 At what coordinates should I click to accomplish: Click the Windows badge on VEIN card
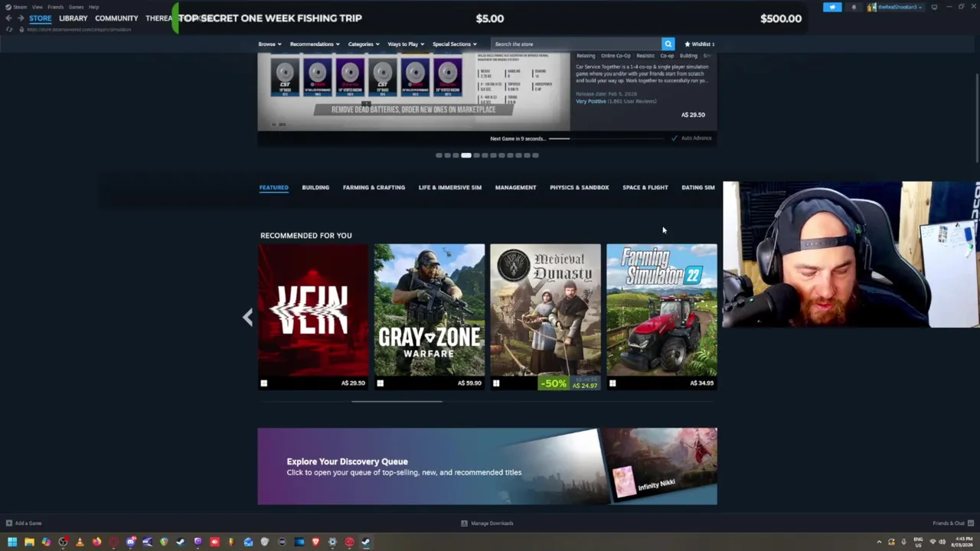click(x=264, y=383)
